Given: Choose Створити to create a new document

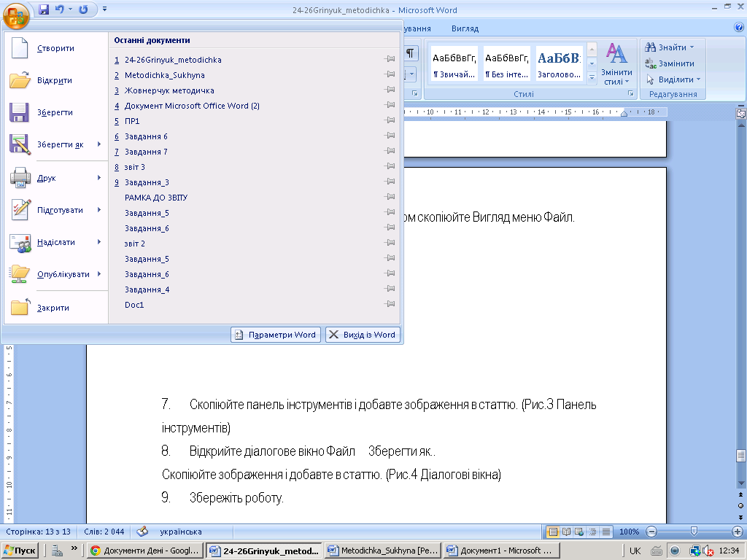Looking at the screenshot, I should coord(55,48).
